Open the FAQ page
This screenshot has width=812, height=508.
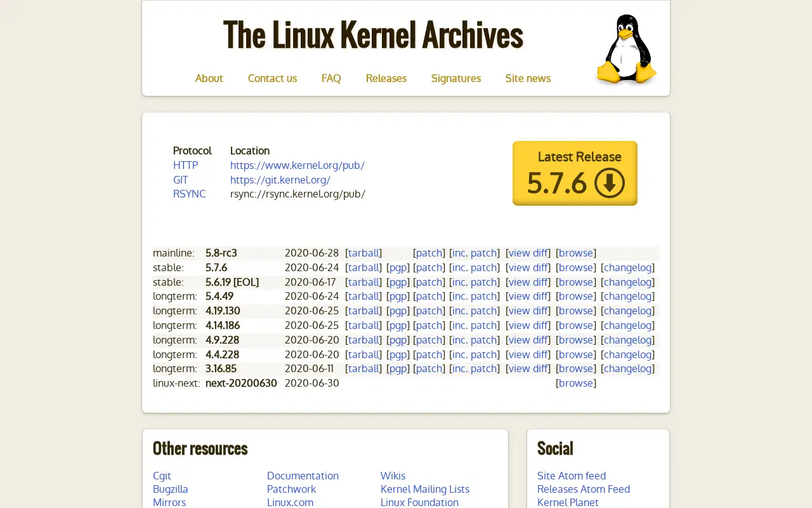331,78
